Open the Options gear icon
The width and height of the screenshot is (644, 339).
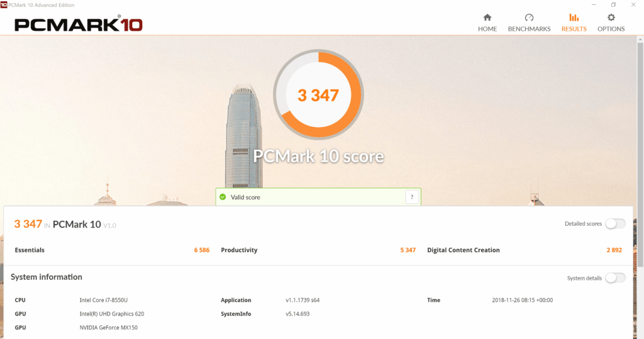tap(611, 18)
